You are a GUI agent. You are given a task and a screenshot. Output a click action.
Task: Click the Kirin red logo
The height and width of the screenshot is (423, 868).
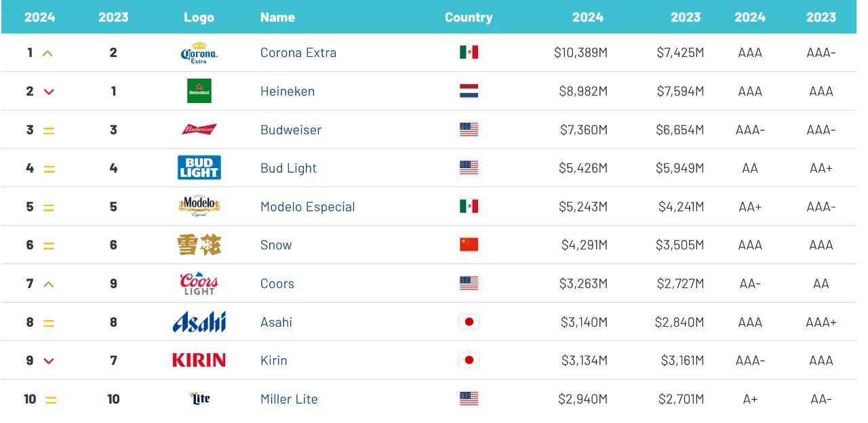[199, 360]
